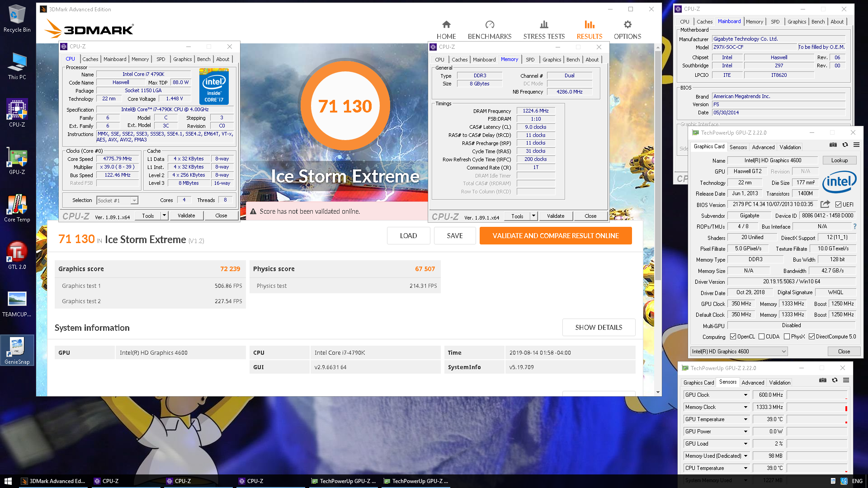The image size is (868, 488).
Task: Open TEAMCUP image file on desktop
Action: pyautogui.click(x=17, y=303)
